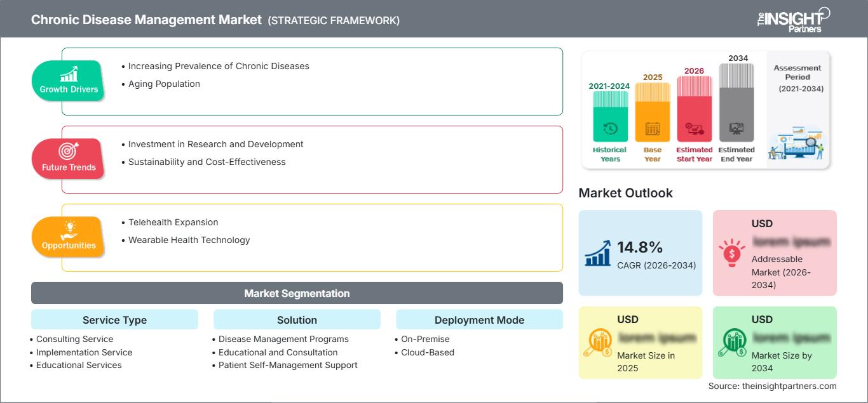Screen dimensions: 868x403
Task: Select the Growth Drivers chart icon
Action: click(x=70, y=73)
